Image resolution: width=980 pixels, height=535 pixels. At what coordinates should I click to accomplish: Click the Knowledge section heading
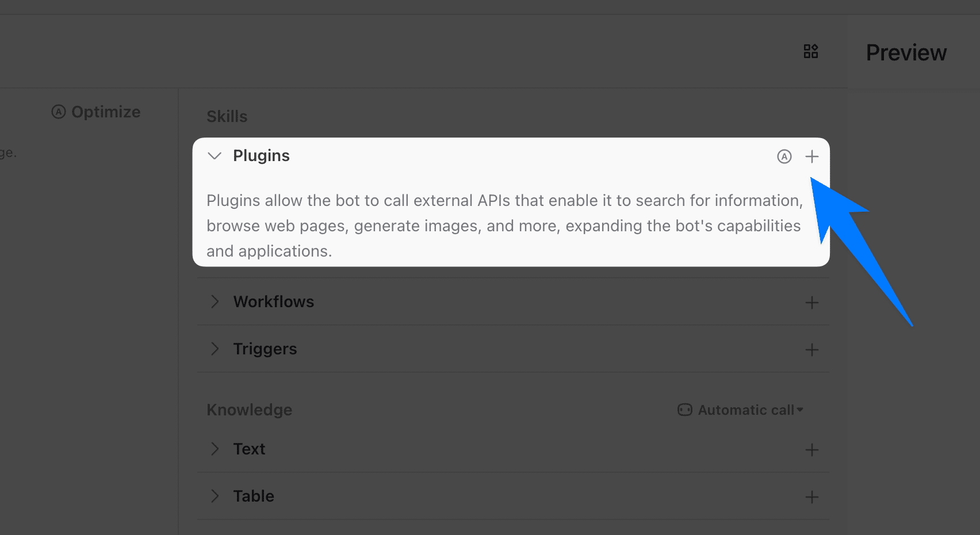click(249, 410)
